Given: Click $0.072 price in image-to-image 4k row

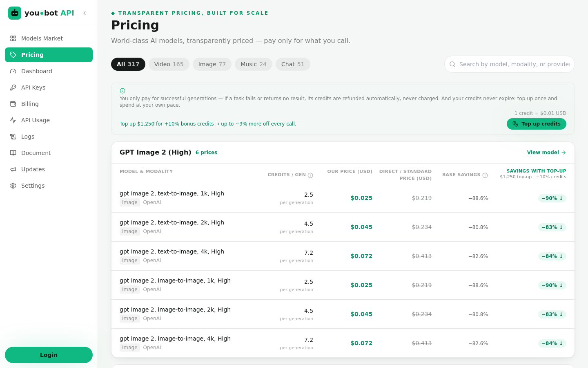Looking at the screenshot, I should (x=361, y=343).
